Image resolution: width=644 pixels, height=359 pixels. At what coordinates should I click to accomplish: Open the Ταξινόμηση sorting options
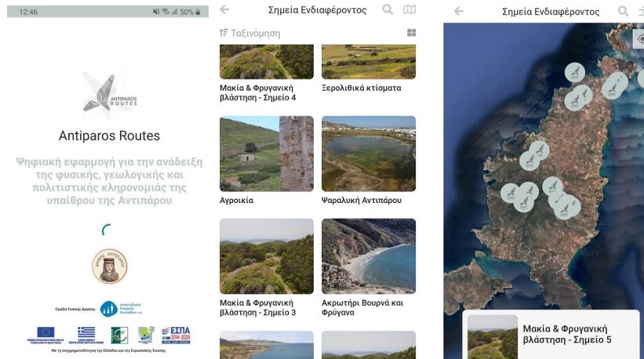(249, 33)
